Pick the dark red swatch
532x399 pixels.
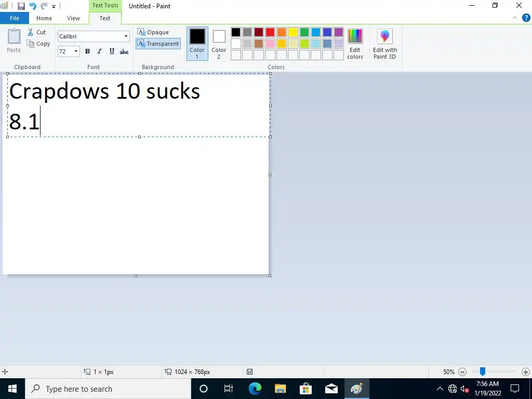pyautogui.click(x=259, y=32)
